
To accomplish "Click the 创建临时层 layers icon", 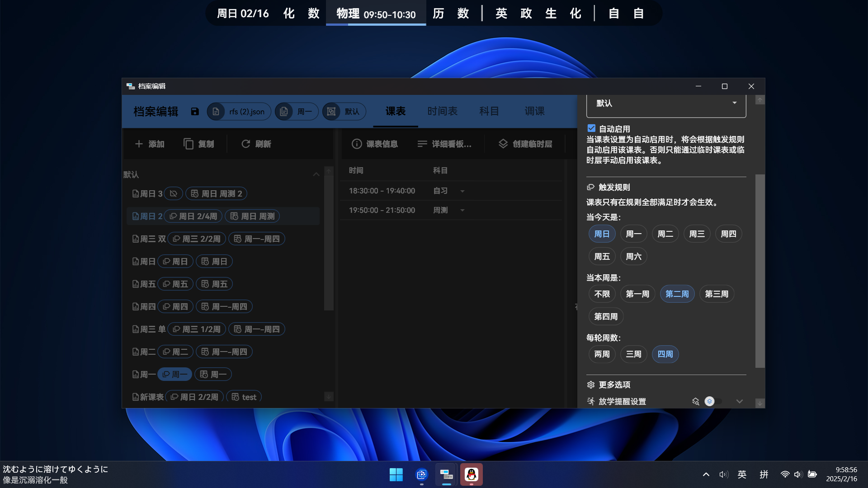I will pos(502,144).
